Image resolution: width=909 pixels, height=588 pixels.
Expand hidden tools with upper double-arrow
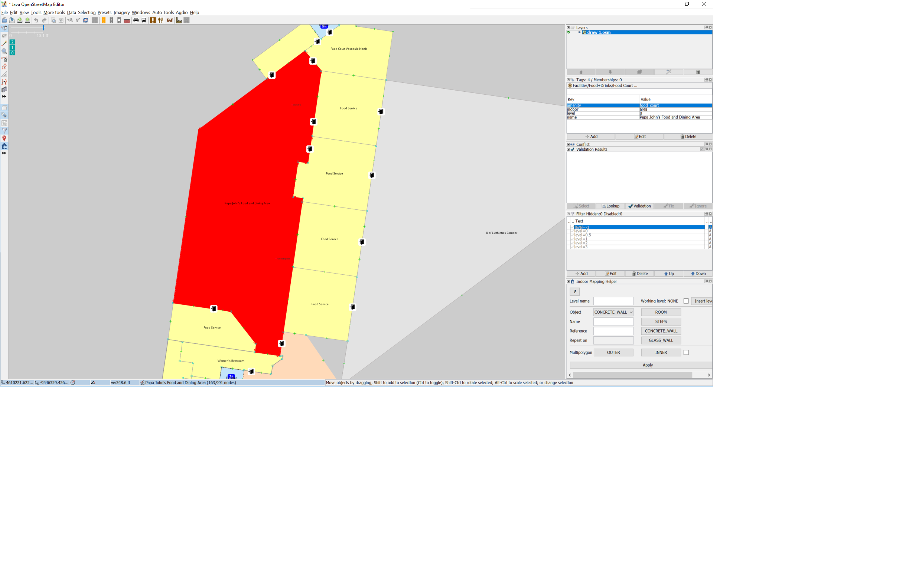[4, 97]
